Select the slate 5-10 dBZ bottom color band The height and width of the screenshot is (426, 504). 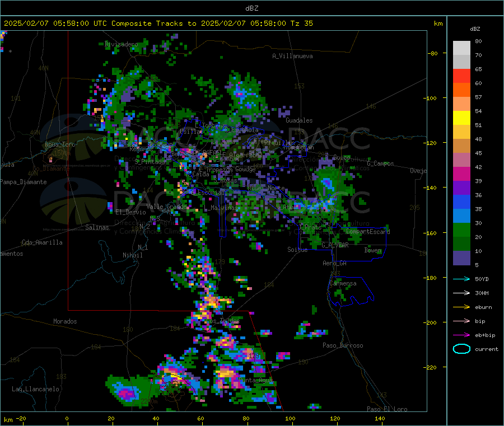click(x=461, y=258)
